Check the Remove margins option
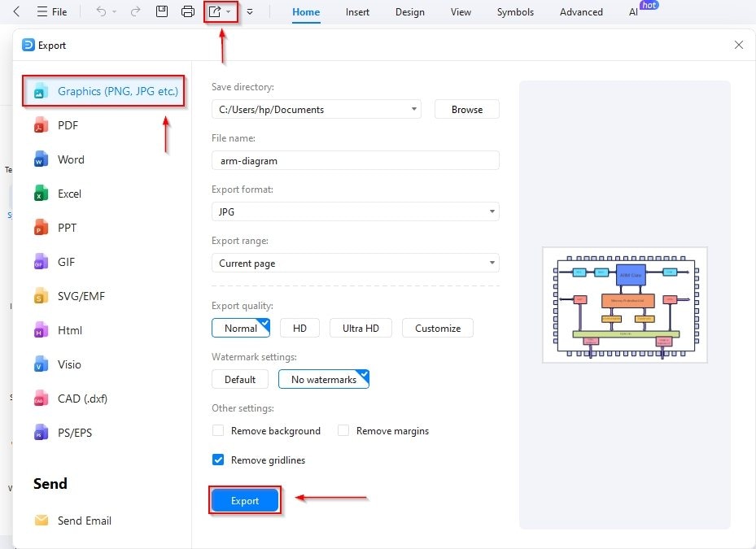756x549 pixels. pos(343,430)
